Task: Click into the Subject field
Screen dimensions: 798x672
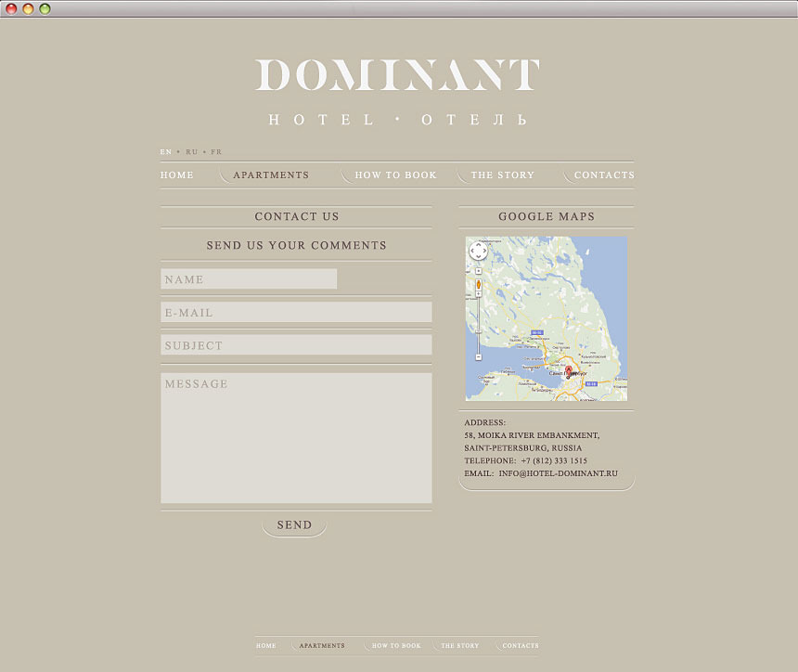Action: 296,345
